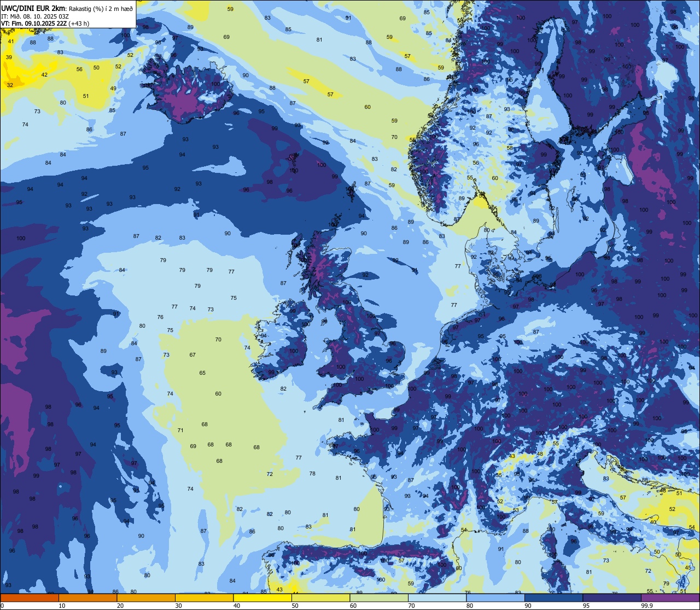
Task: Click the "32" humidity value on the map
Action: [10, 85]
